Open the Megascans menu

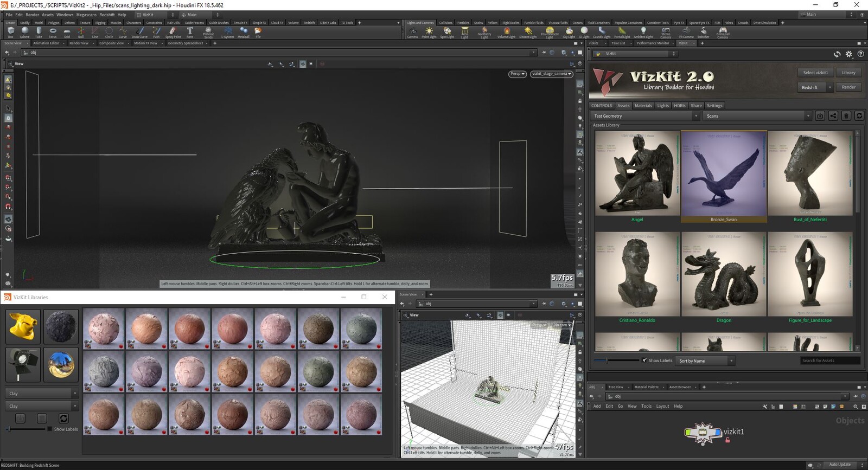[85, 15]
